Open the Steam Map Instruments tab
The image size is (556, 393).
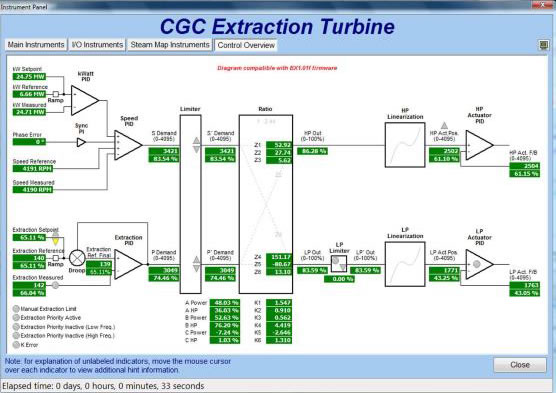(x=170, y=45)
